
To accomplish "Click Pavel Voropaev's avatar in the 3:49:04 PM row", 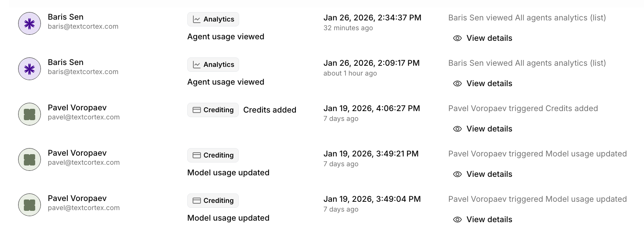I will 30,205.
